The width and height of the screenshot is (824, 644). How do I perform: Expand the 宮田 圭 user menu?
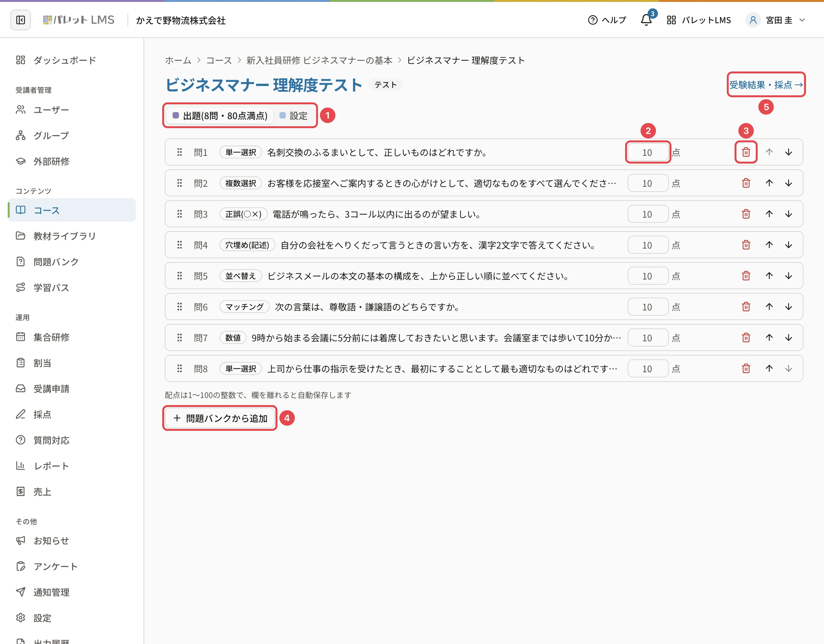point(776,20)
